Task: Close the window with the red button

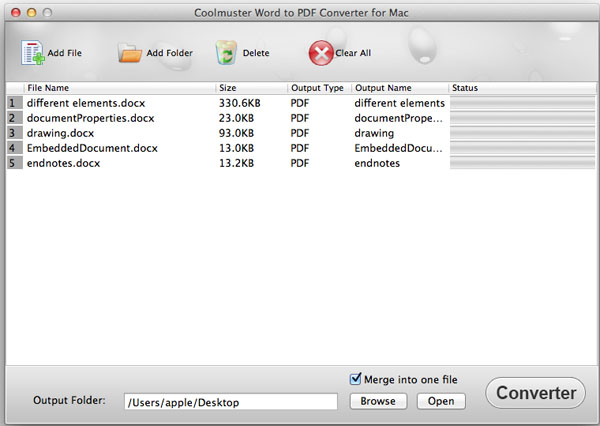Action: 16,13
